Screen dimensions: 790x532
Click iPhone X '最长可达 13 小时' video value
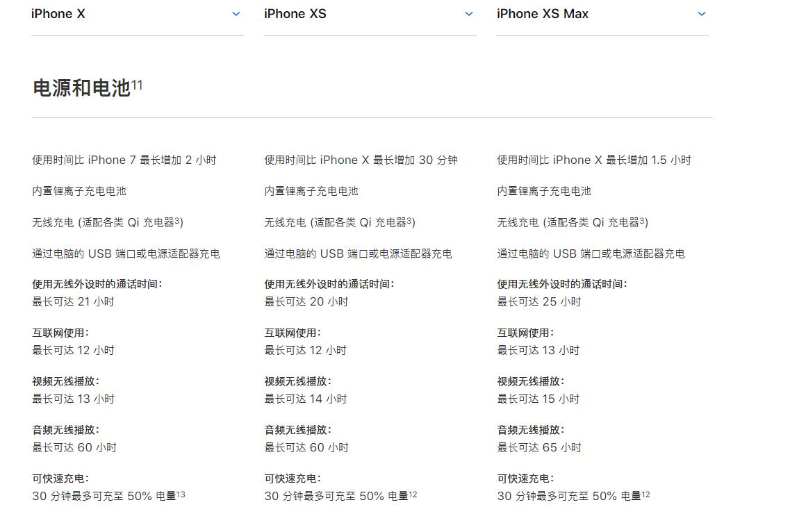click(74, 399)
